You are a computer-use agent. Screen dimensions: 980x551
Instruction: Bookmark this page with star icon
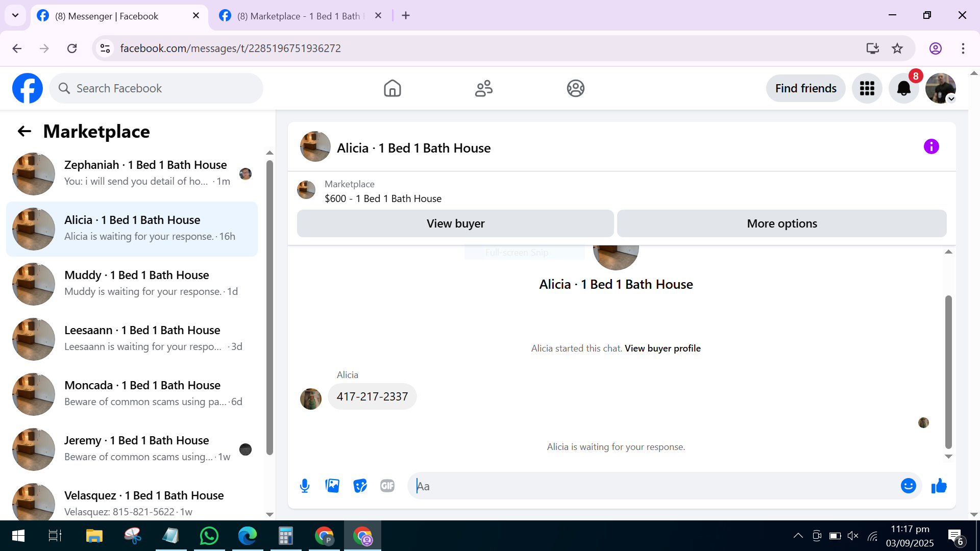click(897, 48)
